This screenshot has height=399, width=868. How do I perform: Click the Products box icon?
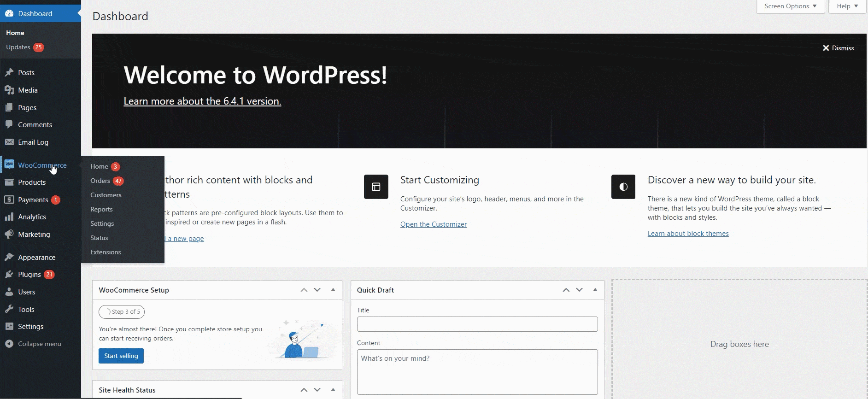9,182
